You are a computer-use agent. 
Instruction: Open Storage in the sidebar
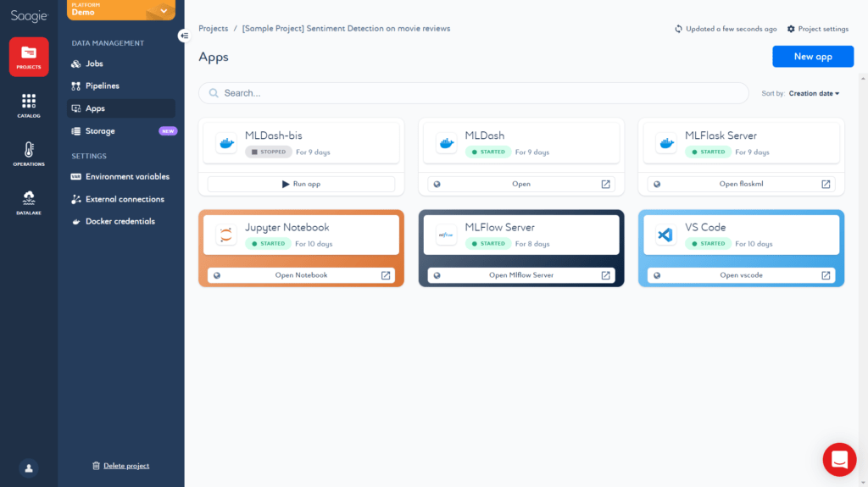click(x=121, y=131)
